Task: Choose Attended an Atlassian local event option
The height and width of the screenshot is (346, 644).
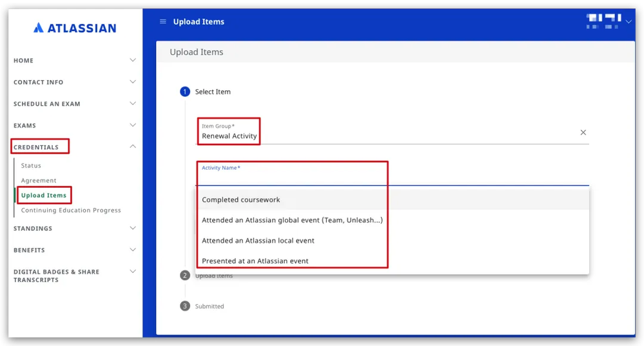Action: pos(392,240)
